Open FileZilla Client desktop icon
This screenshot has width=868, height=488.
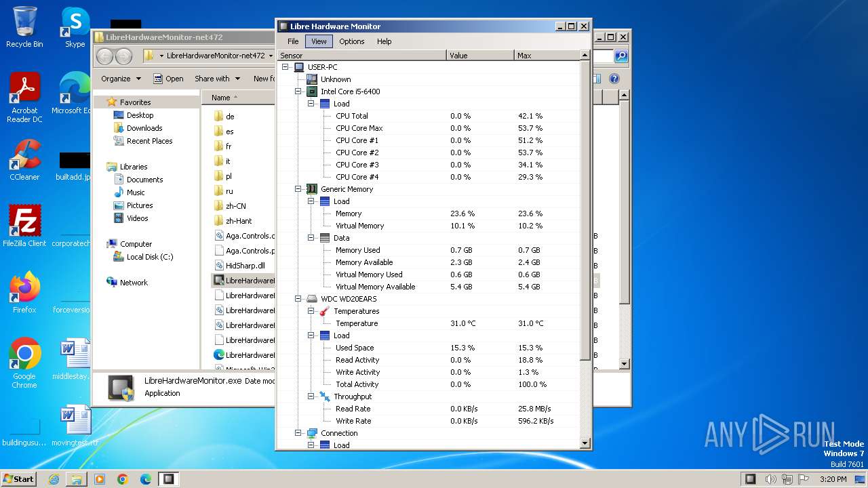click(x=24, y=226)
